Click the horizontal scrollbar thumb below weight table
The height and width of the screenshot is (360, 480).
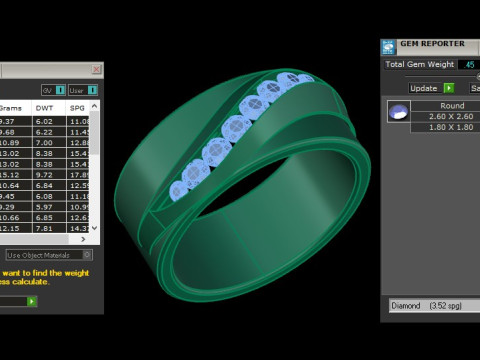33,239
